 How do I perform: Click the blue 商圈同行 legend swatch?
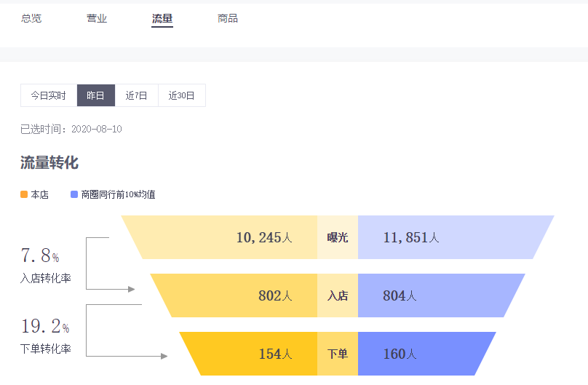pos(74,194)
